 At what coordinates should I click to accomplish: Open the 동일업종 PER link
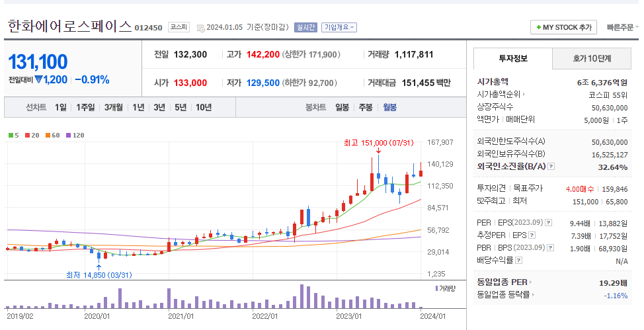(x=504, y=282)
